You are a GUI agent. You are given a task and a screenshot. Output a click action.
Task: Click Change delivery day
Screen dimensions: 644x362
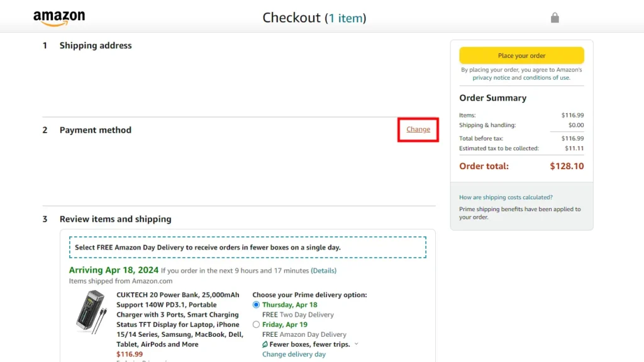pos(294,354)
